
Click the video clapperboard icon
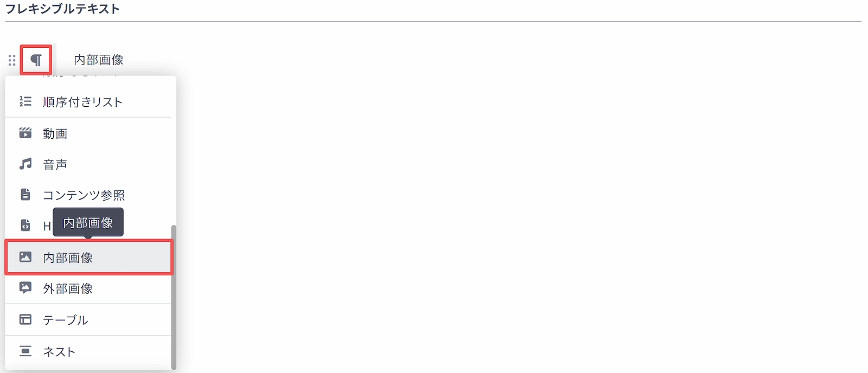click(x=25, y=133)
